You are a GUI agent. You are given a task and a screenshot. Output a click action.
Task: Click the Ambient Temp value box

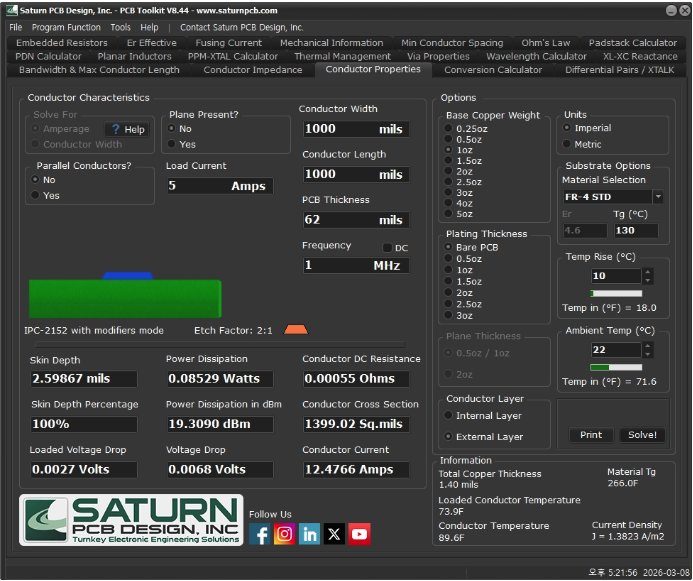[x=616, y=349]
